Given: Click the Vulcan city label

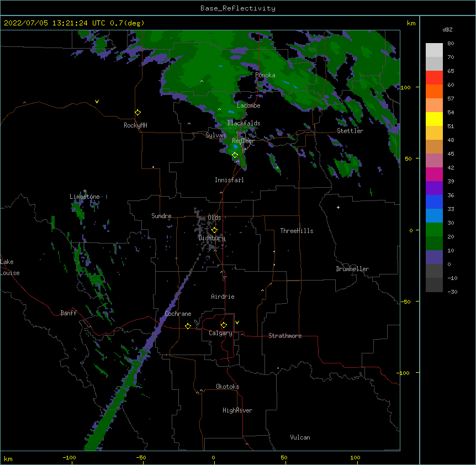Looking at the screenshot, I should [300, 437].
